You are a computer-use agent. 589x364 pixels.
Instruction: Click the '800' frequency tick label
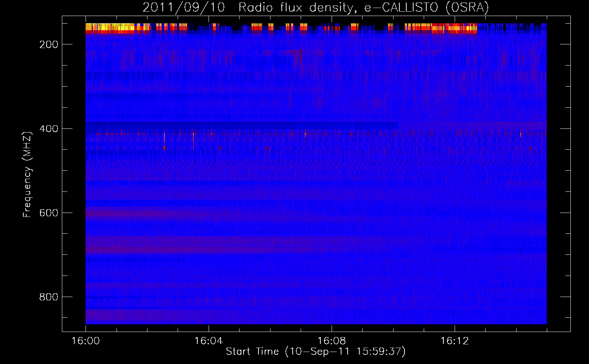pyautogui.click(x=49, y=297)
